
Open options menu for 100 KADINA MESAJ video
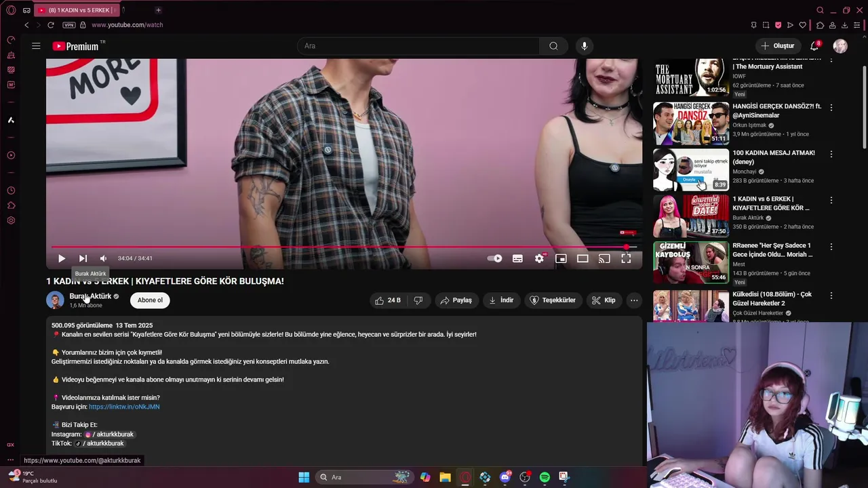click(831, 154)
